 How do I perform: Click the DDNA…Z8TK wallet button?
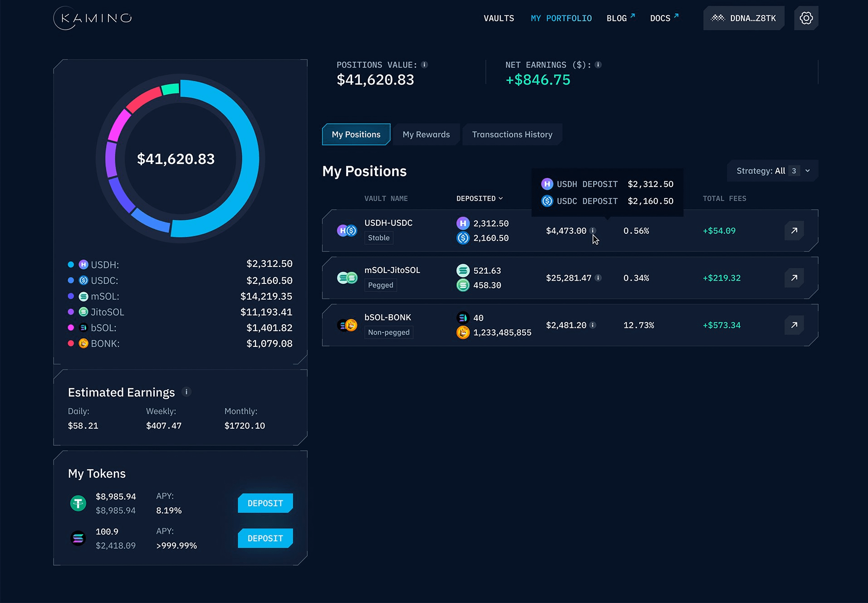click(744, 18)
